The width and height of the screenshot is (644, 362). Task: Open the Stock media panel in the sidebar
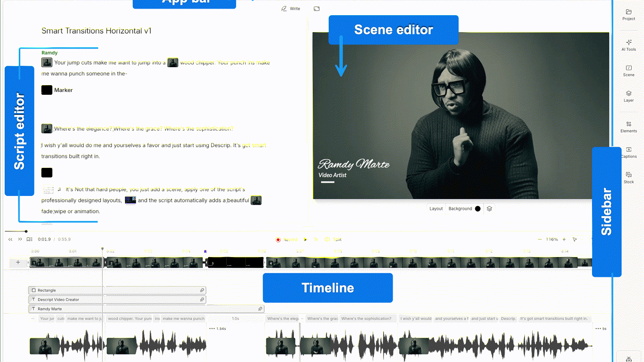point(628,178)
